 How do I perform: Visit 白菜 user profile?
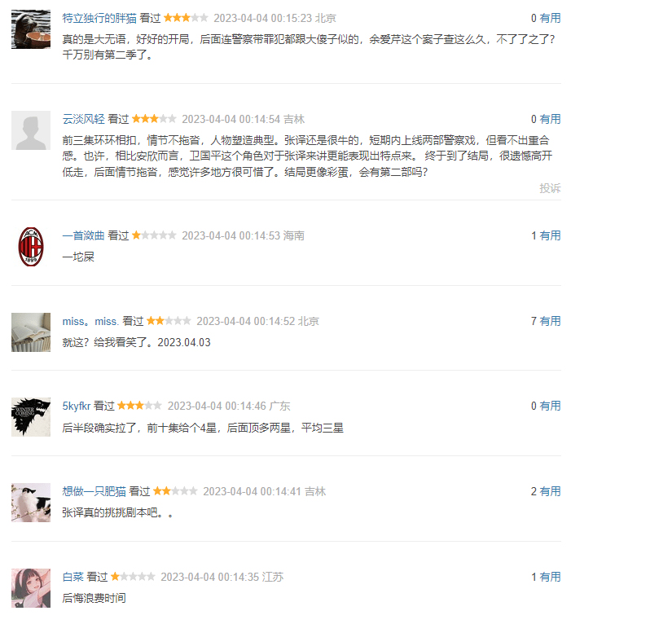72,577
